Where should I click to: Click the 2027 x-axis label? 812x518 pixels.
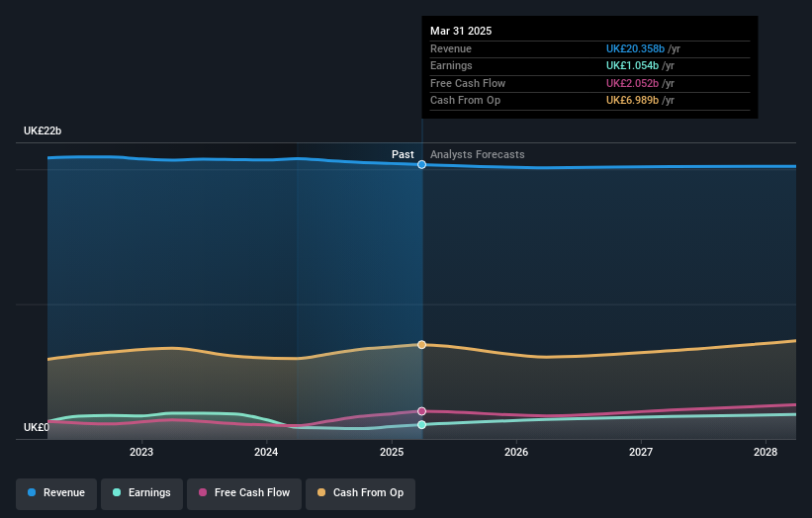(x=641, y=452)
